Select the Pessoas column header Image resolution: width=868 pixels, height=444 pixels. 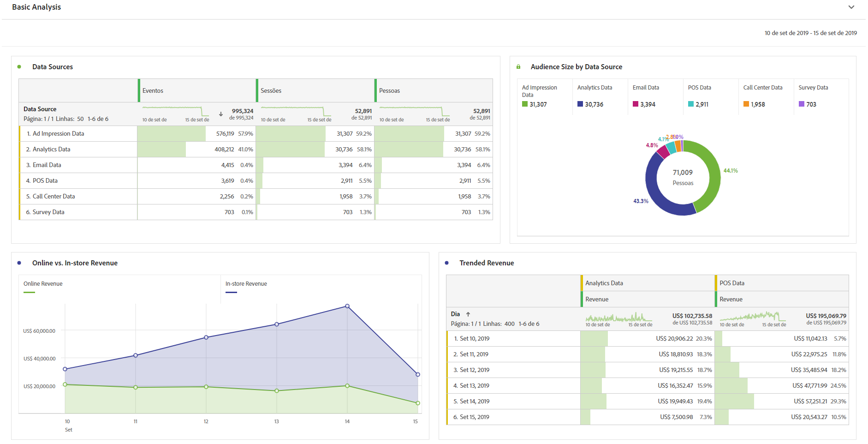(x=434, y=90)
